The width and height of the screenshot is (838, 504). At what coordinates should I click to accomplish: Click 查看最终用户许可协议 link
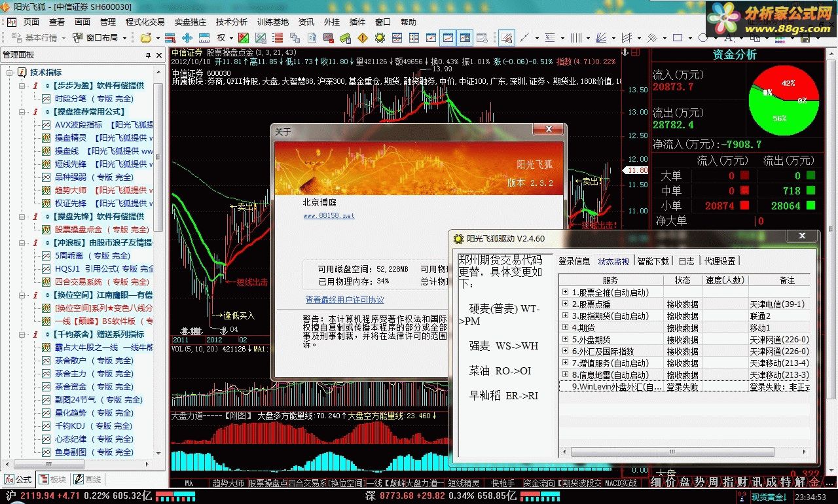tap(345, 300)
